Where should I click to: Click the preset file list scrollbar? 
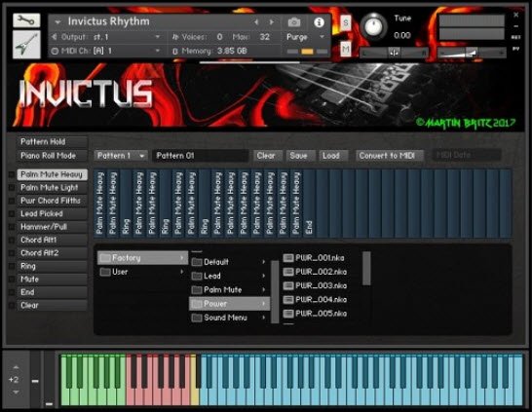tap(366, 268)
